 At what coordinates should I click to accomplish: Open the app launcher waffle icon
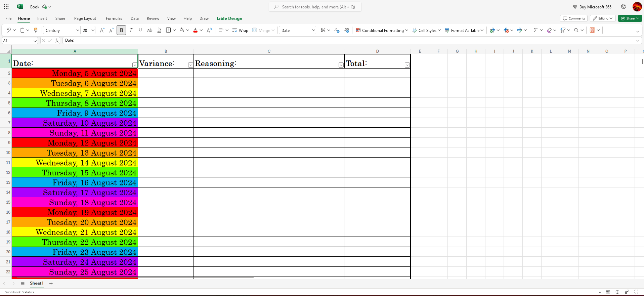coord(6,7)
